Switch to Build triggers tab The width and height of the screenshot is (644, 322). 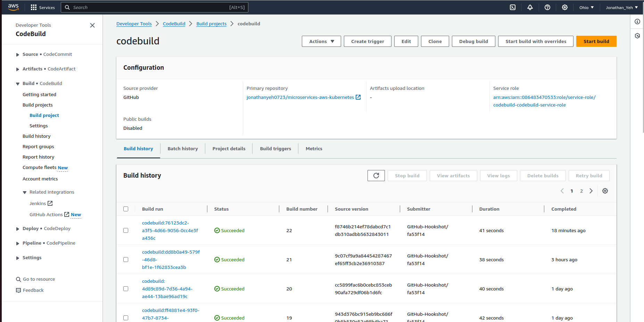click(x=275, y=149)
